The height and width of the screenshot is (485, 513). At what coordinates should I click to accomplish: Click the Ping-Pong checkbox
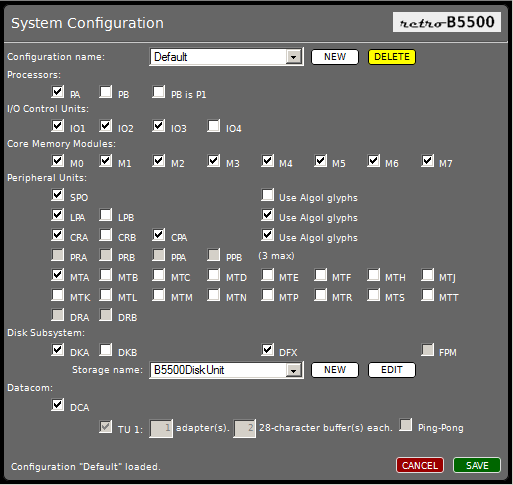coord(406,425)
